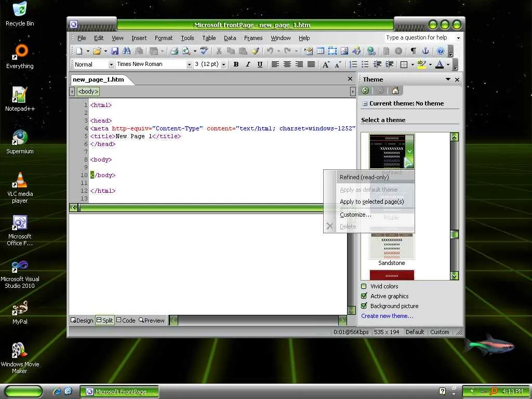Close the new_page_1.htm document tab

tap(350, 79)
